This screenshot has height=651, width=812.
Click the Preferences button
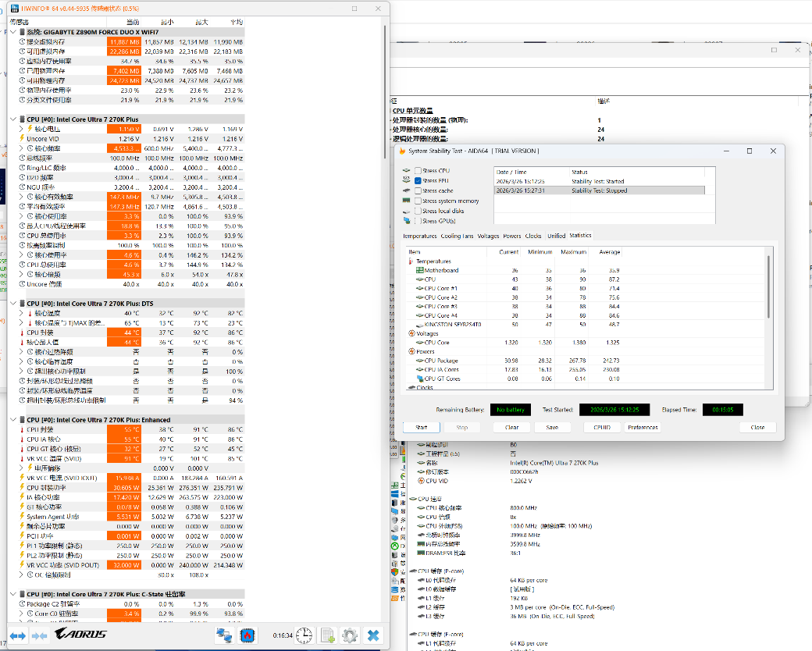[643, 427]
